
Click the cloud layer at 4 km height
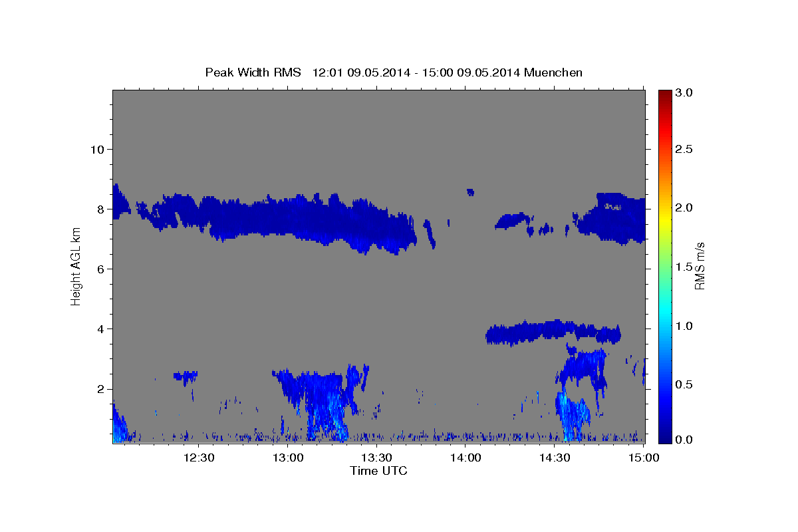click(x=553, y=332)
